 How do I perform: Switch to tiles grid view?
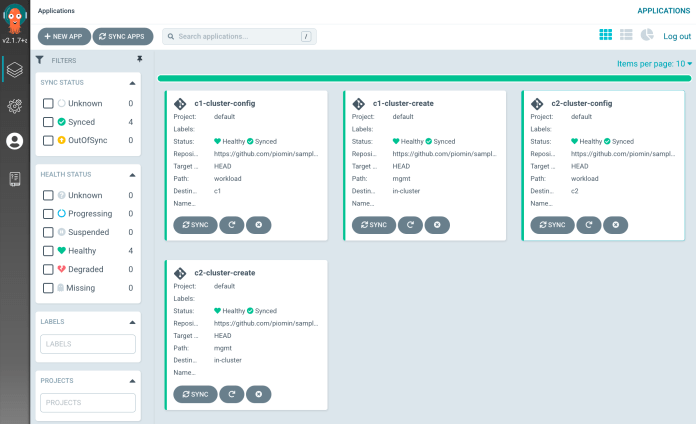click(x=605, y=35)
